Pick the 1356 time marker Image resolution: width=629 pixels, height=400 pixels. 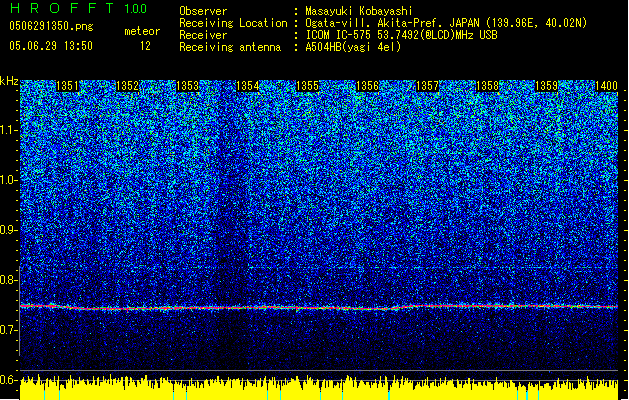367,86
